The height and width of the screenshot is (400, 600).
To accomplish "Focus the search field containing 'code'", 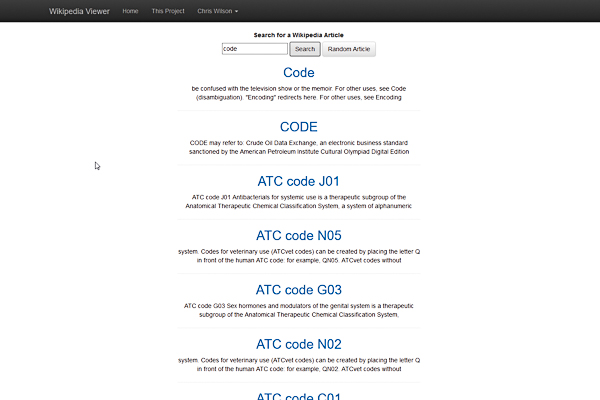I will tap(254, 48).
